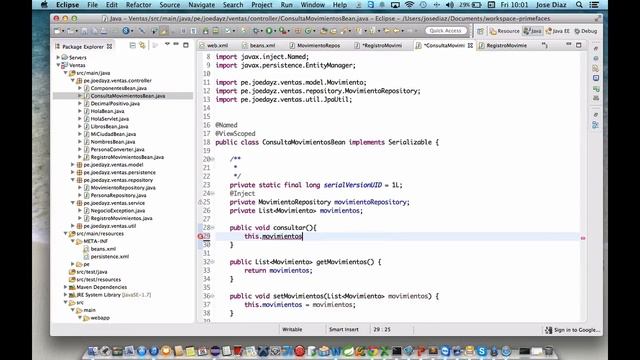640x360 pixels.
Task: Maximize the Package Explorer view
Action: pyautogui.click(x=186, y=45)
